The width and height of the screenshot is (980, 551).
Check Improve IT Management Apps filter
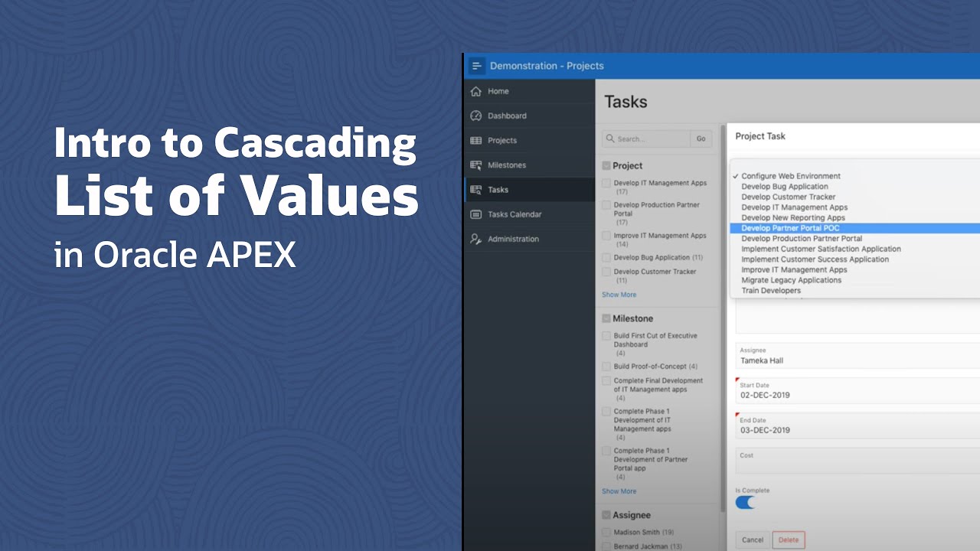coord(606,236)
